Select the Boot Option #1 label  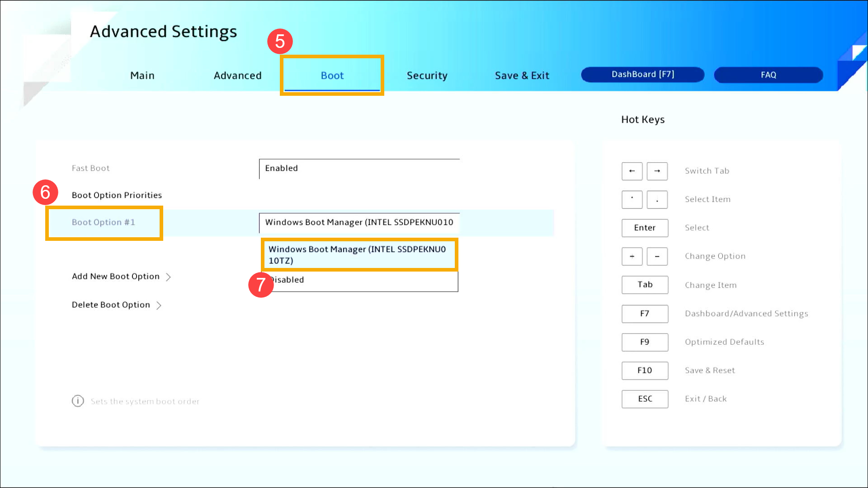click(x=104, y=222)
